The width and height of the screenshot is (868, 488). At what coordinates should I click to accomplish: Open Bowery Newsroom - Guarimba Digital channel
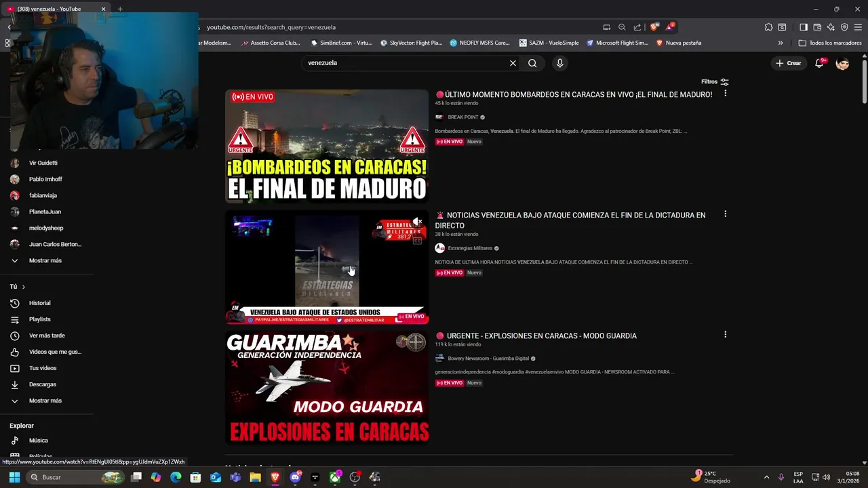(488, 359)
